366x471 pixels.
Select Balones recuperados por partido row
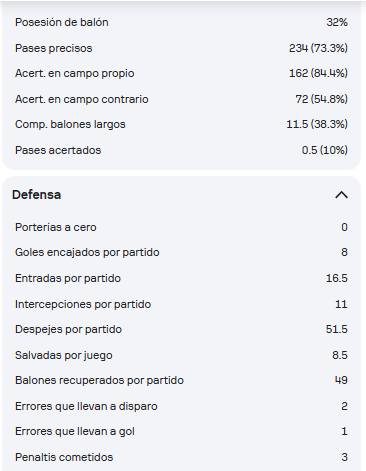pos(181,380)
